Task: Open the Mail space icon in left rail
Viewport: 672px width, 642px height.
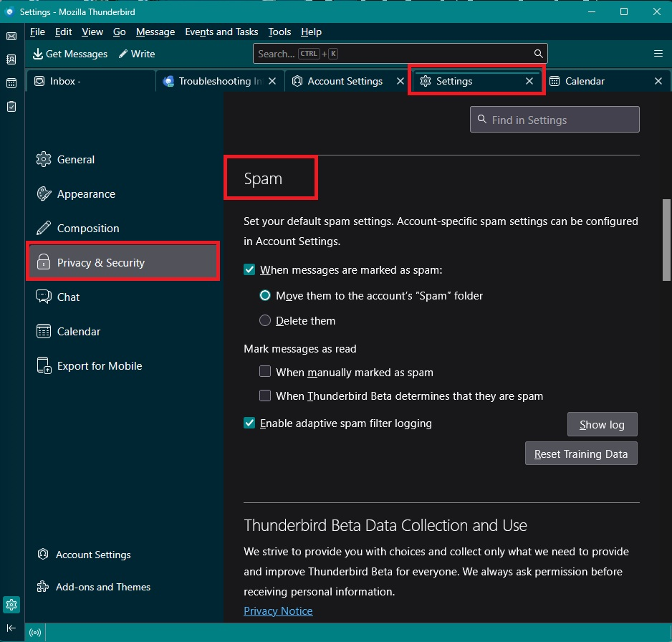Action: (11, 36)
